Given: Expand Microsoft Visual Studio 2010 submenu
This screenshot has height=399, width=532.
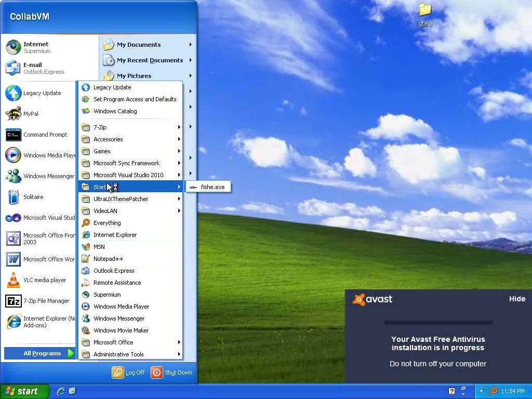Looking at the screenshot, I should coord(130,175).
